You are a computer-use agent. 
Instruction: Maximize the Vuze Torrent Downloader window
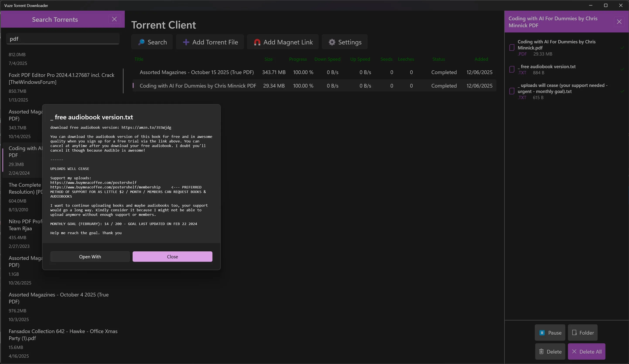(605, 5)
